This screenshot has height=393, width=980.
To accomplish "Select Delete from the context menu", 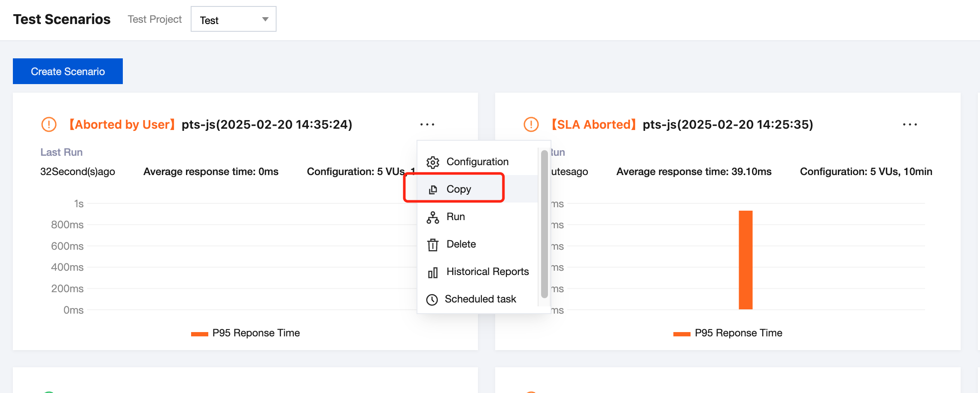I will tap(478, 244).
